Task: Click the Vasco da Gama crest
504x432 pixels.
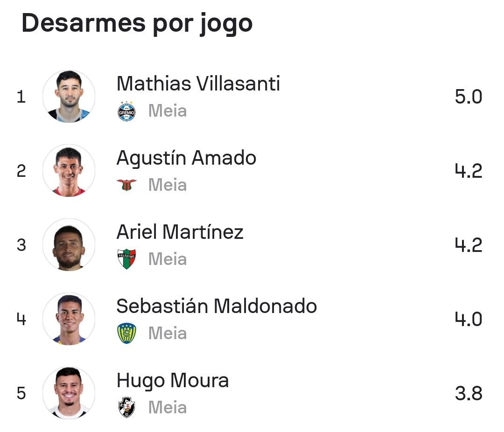Action: 126,408
